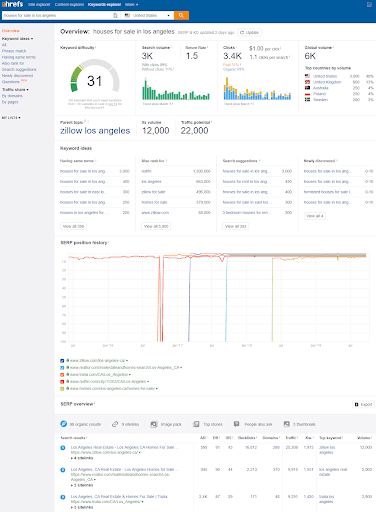Viewport: 376px width, 512px height.
Task: Click United States flag in top countries
Action: (307, 76)
